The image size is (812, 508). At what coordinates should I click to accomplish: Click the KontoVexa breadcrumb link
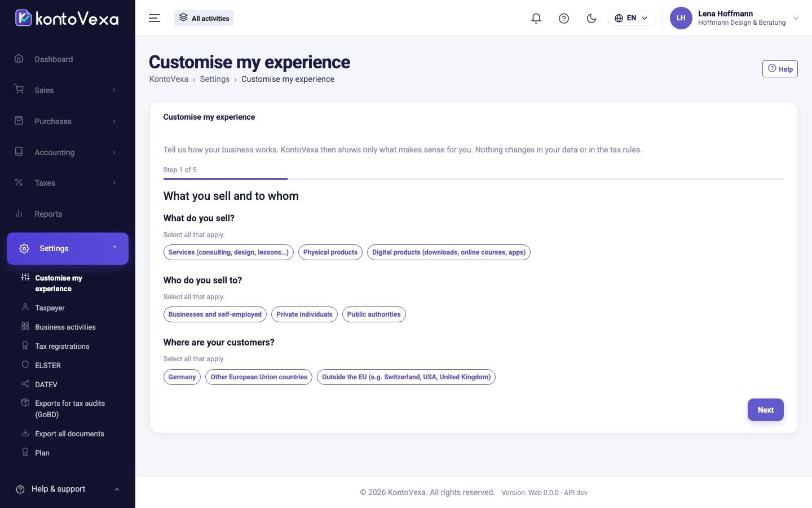coord(169,79)
